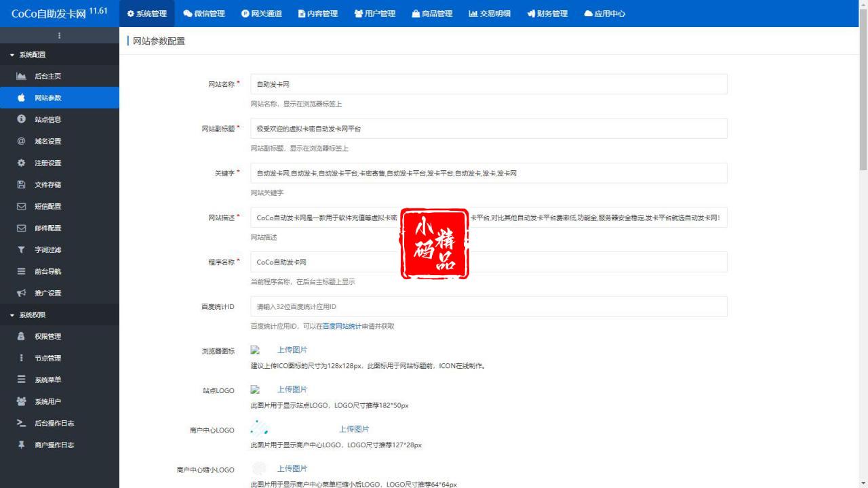Click 上传图片 for 站点LOGO
Screen dimensions: 868x488
point(292,390)
